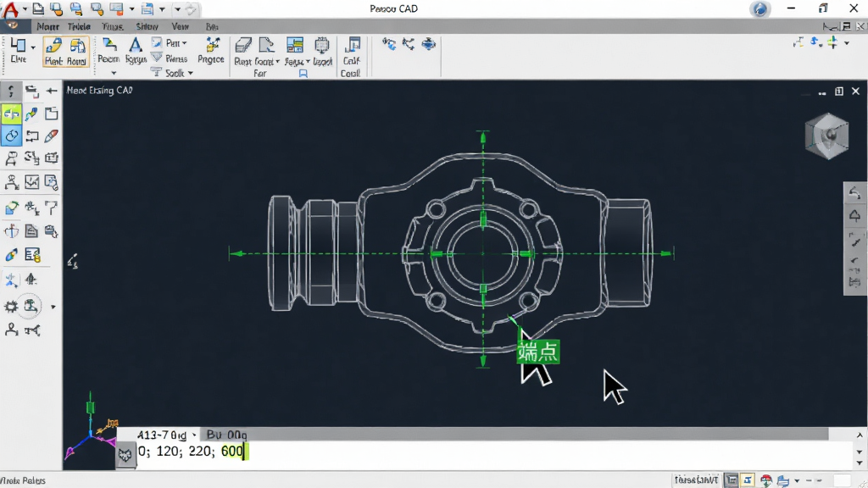Switch to the 'Shiow' ribbon tab
Screen dimensions: 868x488
pyautogui.click(x=147, y=26)
